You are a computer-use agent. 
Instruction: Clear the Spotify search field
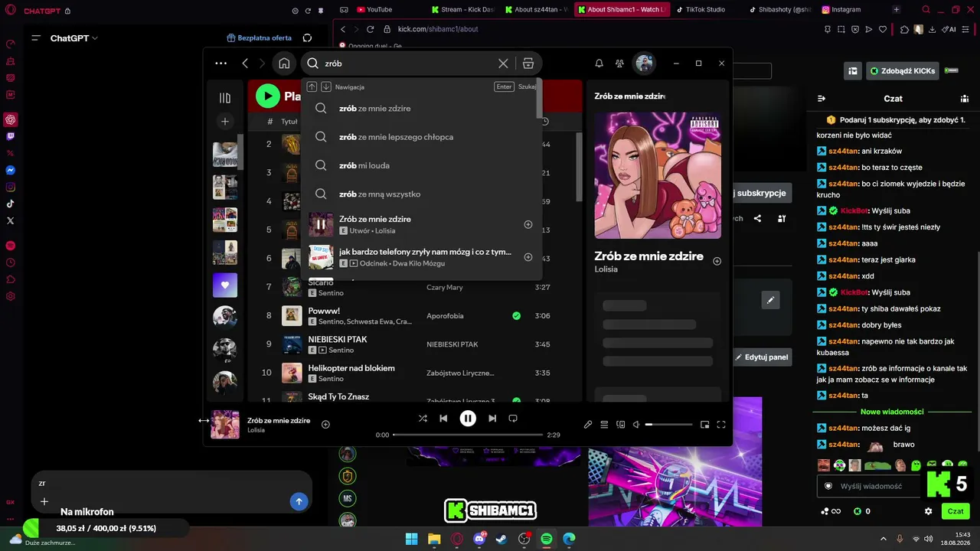[503, 64]
